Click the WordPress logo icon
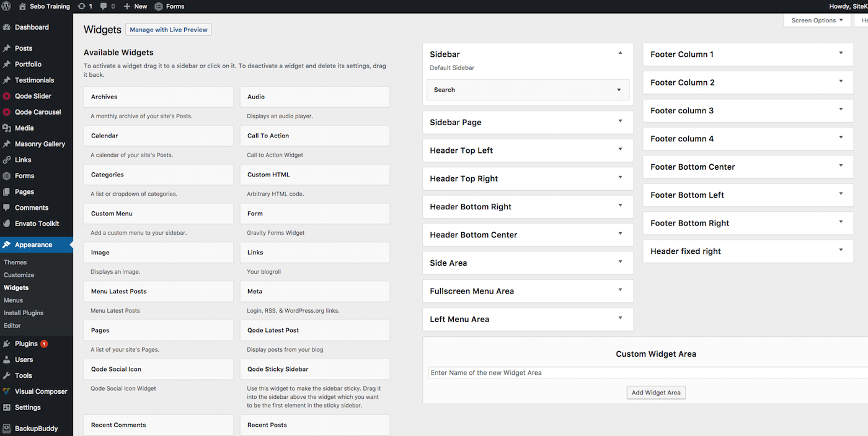 point(6,6)
